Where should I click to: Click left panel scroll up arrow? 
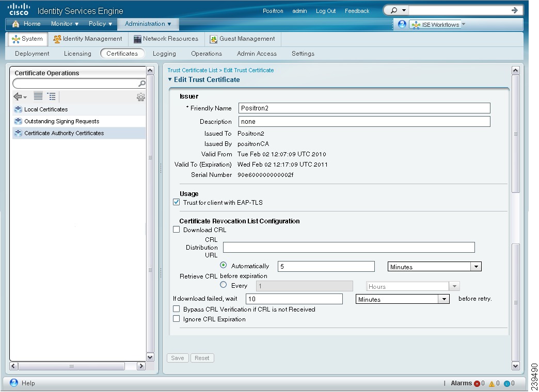click(150, 71)
